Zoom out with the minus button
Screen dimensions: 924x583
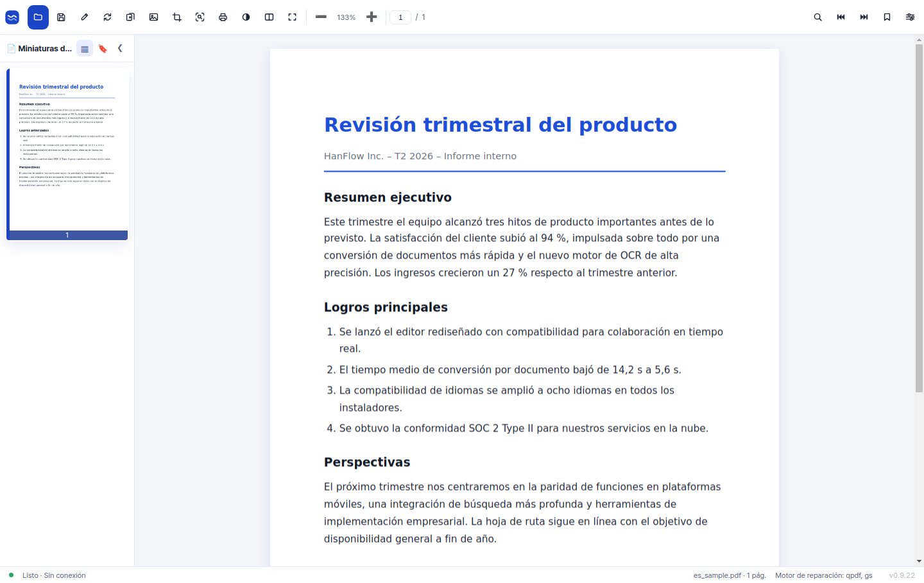(321, 17)
